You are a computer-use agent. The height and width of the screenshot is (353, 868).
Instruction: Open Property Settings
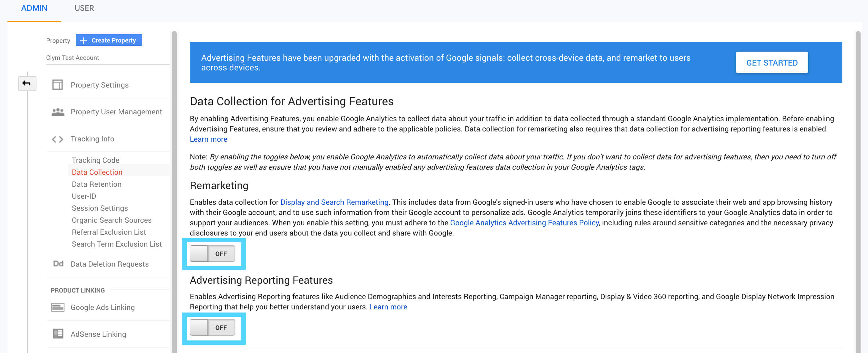point(99,85)
